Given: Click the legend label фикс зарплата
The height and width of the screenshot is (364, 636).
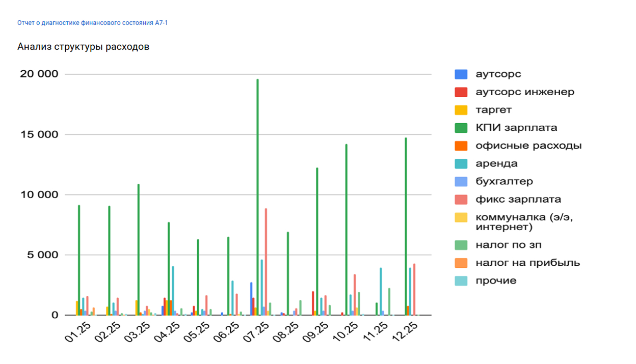Looking at the screenshot, I should [518, 199].
